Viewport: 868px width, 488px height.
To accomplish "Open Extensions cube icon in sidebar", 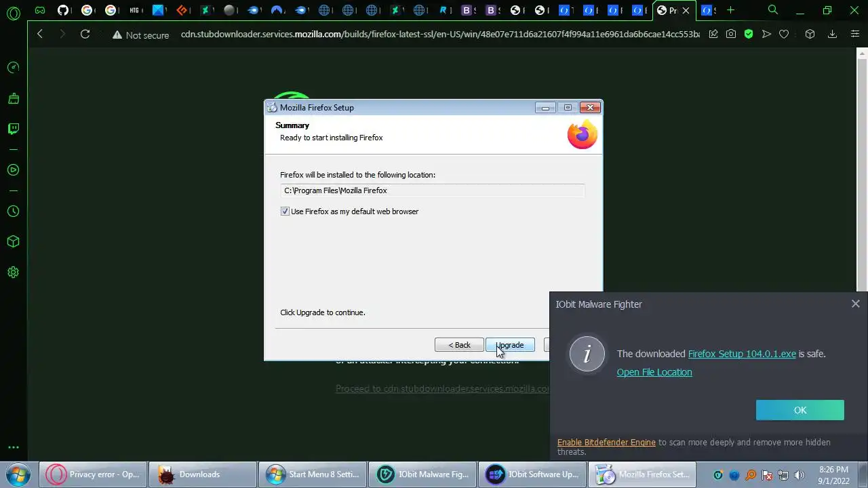I will [x=13, y=242].
